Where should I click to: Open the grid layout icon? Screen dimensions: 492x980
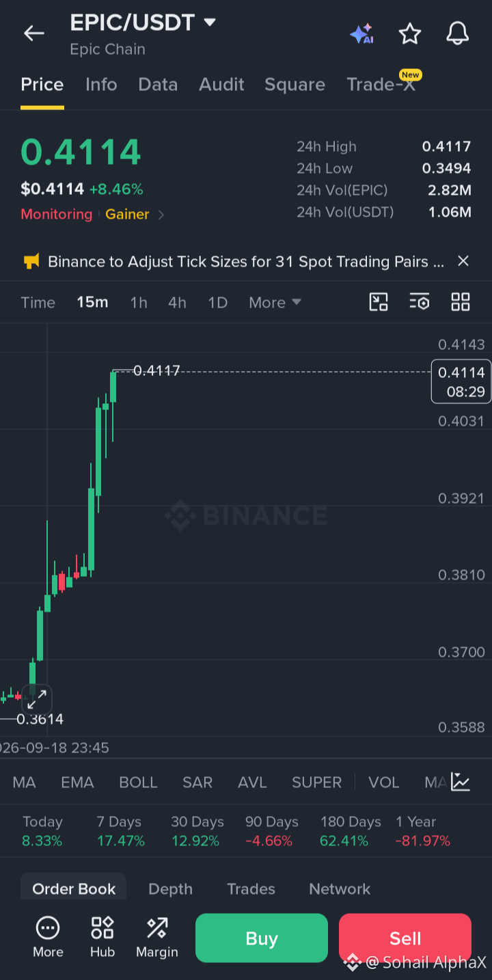coord(461,302)
